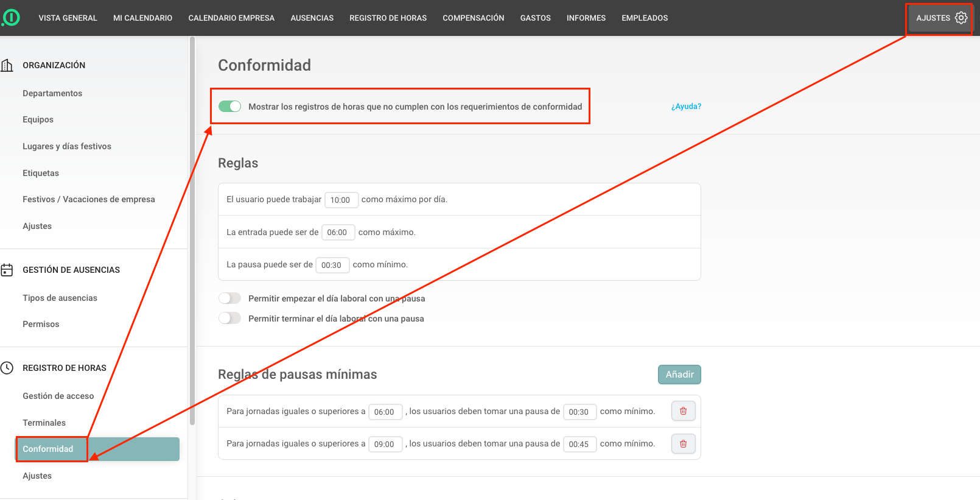Click the Organización building icon
This screenshot has width=980, height=500.
pyautogui.click(x=7, y=65)
